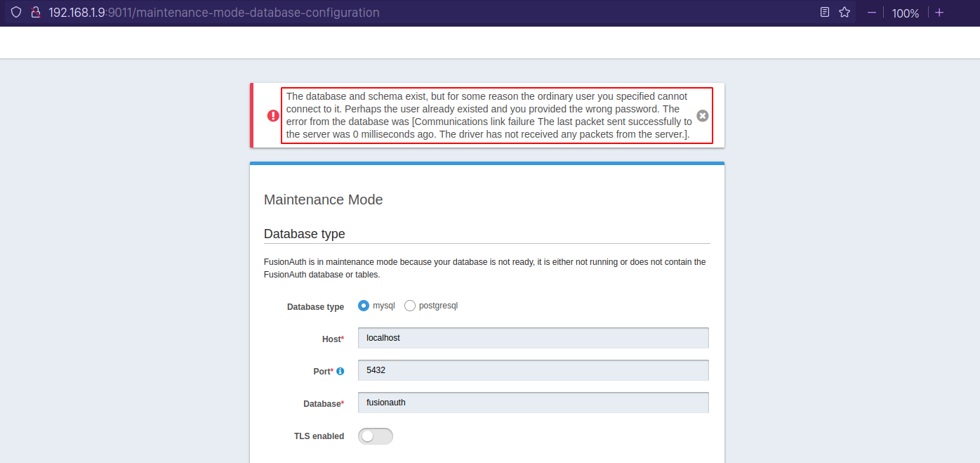Click the tracking protection shield icon
The height and width of the screenshot is (463, 980).
[15, 13]
